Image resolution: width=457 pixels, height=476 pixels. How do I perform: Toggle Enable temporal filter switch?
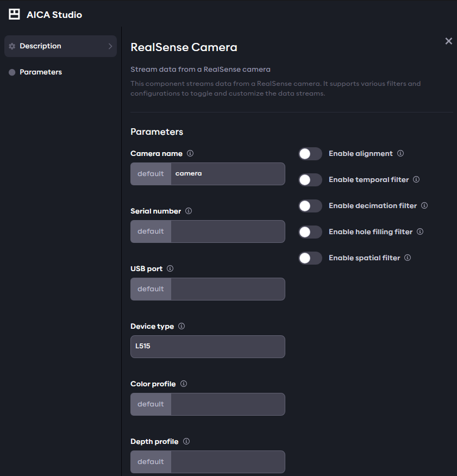310,180
